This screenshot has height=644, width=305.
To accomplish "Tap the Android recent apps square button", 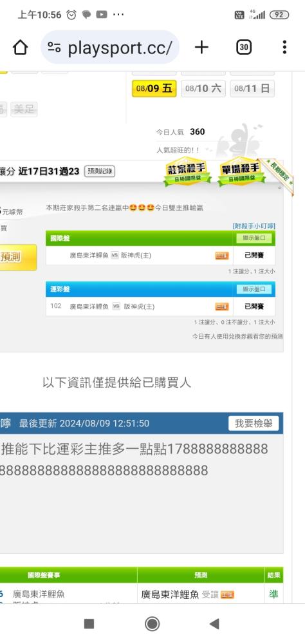I will pyautogui.click(x=89, y=624).
